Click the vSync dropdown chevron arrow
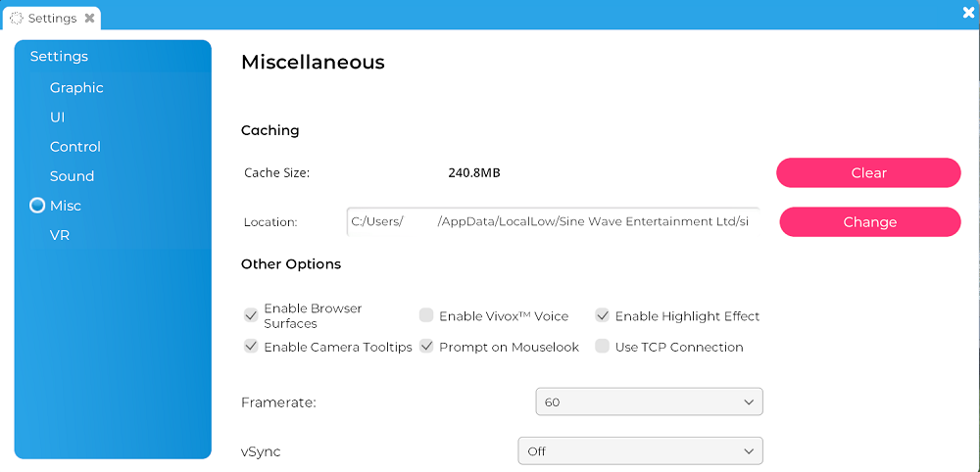 (749, 451)
